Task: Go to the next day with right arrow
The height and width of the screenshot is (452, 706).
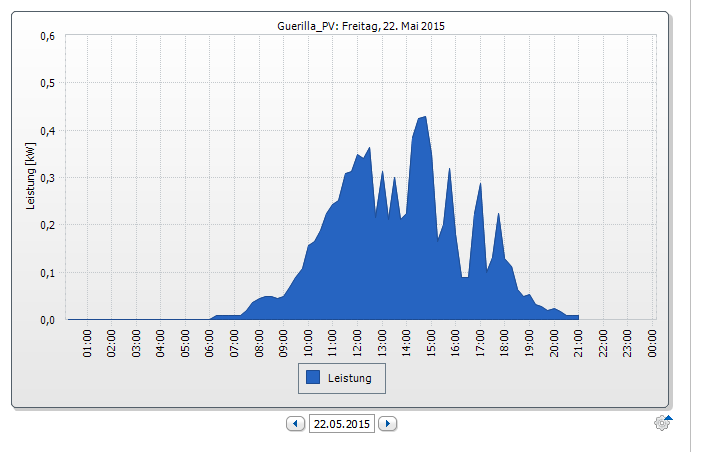Action: 388,424
